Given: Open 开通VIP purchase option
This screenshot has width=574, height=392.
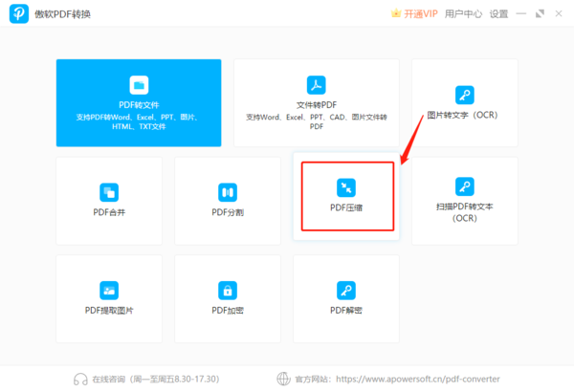Looking at the screenshot, I should tap(421, 14).
